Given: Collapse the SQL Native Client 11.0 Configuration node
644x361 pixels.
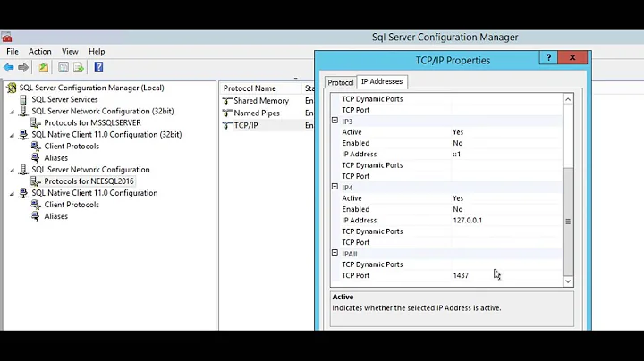Looking at the screenshot, I should 12,194.
